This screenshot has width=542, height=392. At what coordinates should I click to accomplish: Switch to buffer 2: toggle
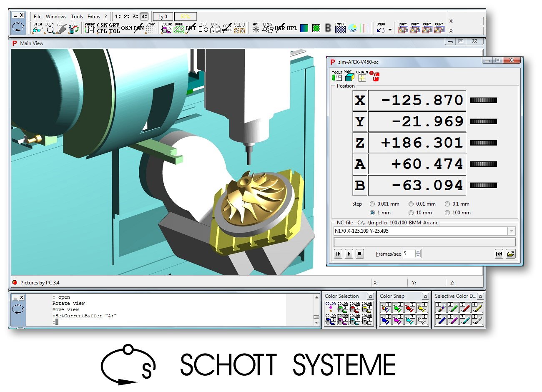coord(127,17)
